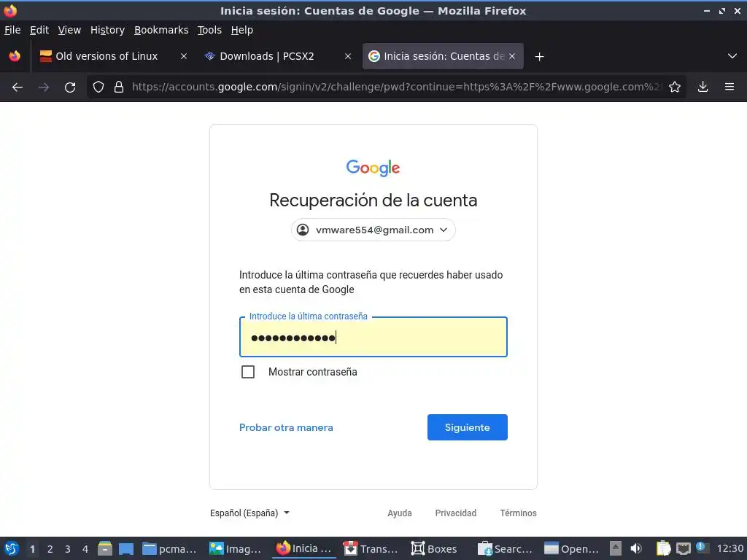747x560 pixels.
Task: Open the Firefox hamburger application menu
Action: [x=729, y=87]
